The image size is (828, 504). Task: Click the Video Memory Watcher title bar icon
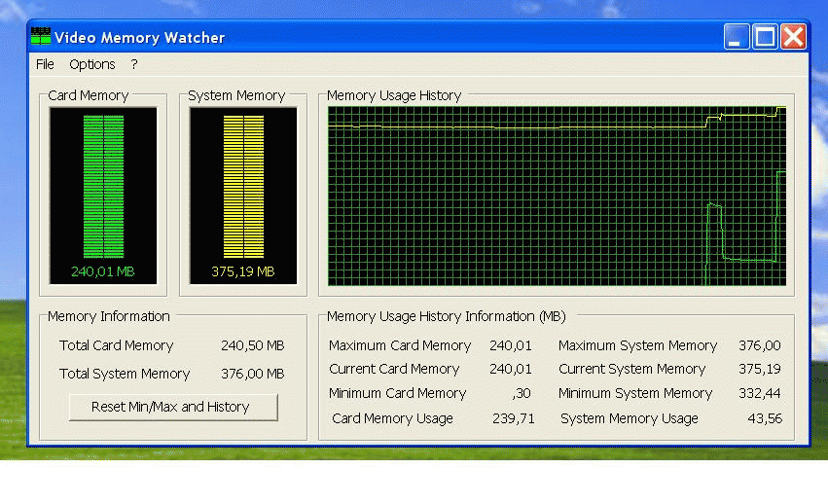[x=40, y=37]
